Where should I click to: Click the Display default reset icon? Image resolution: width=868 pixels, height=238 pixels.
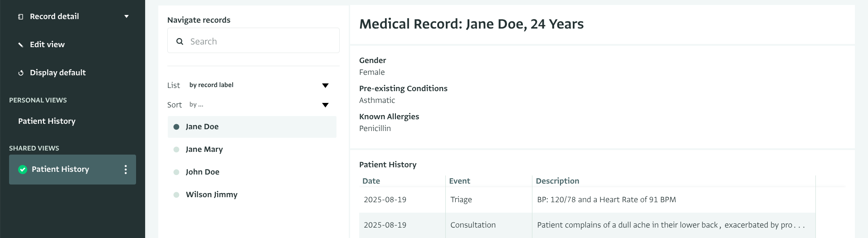coord(20,73)
